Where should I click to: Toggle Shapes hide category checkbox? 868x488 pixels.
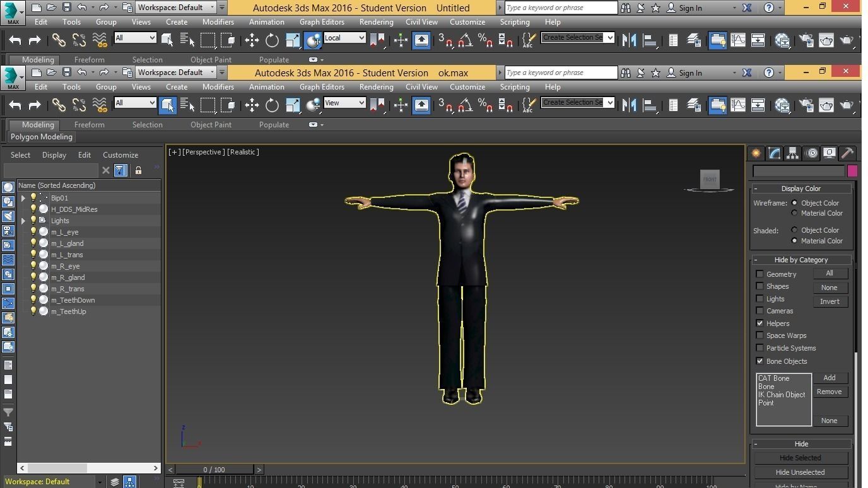tap(759, 286)
